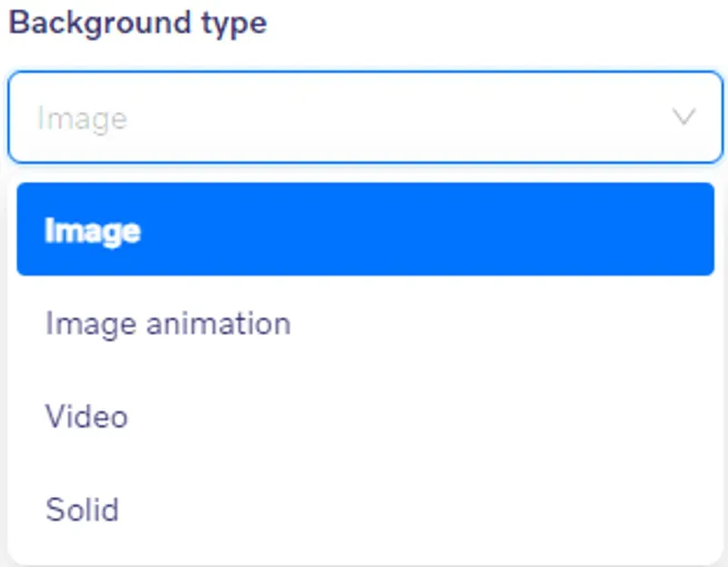Screen dimensions: 728x567
Task: Click the Solid entry at the list bottom
Action: point(366,510)
